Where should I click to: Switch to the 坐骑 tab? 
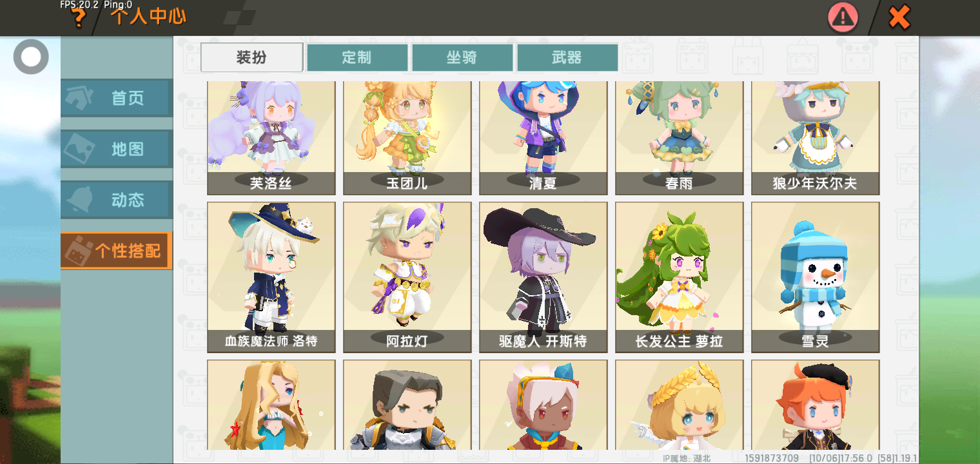462,57
